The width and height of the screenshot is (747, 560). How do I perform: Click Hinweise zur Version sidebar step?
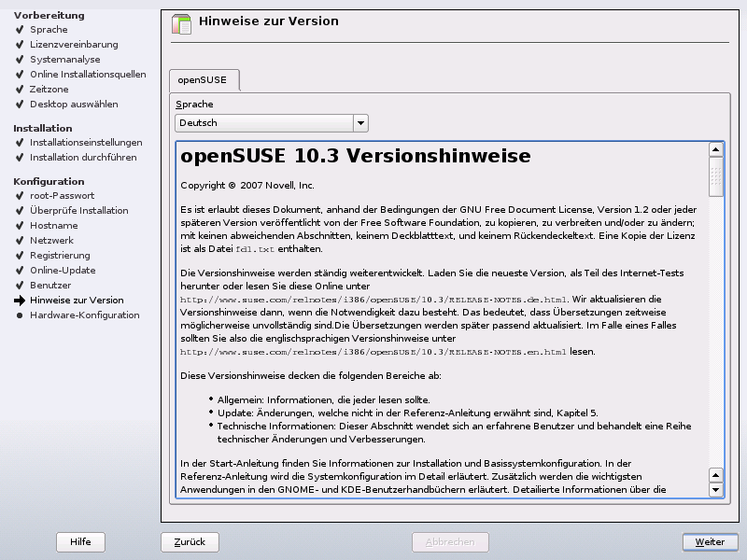point(77,301)
